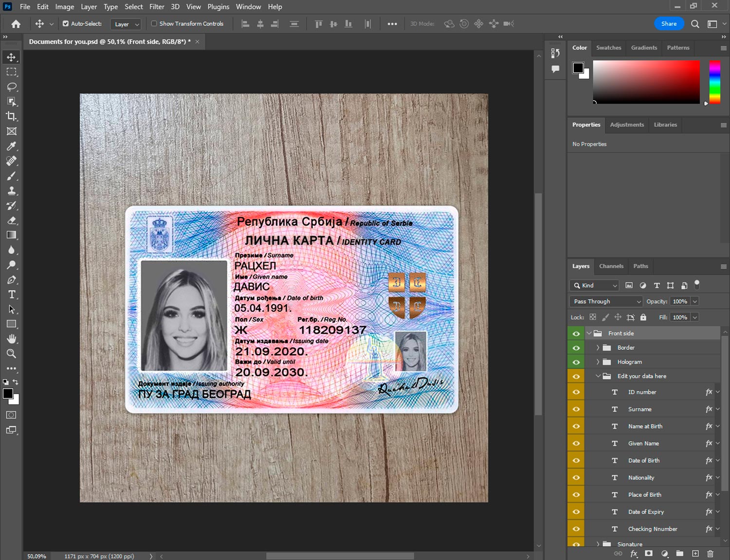Activate the Zoom tool in toolbar
The image size is (730, 560).
pos(12,354)
